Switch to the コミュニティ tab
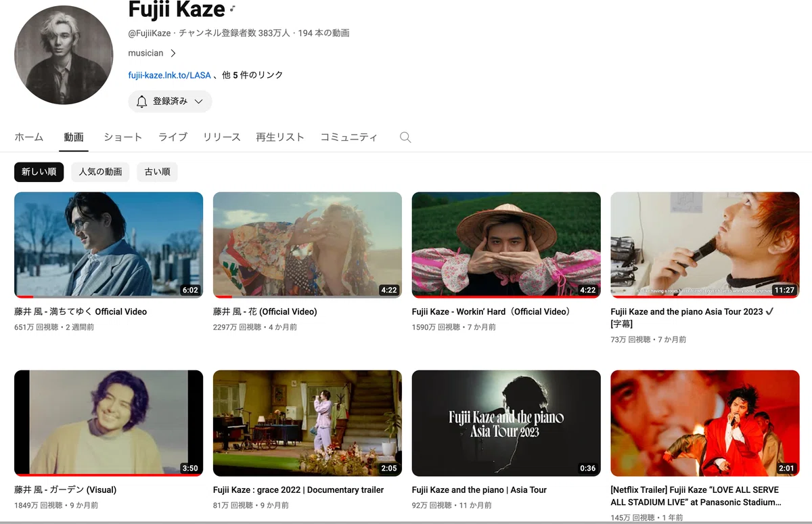This screenshot has width=812, height=524. (x=348, y=137)
